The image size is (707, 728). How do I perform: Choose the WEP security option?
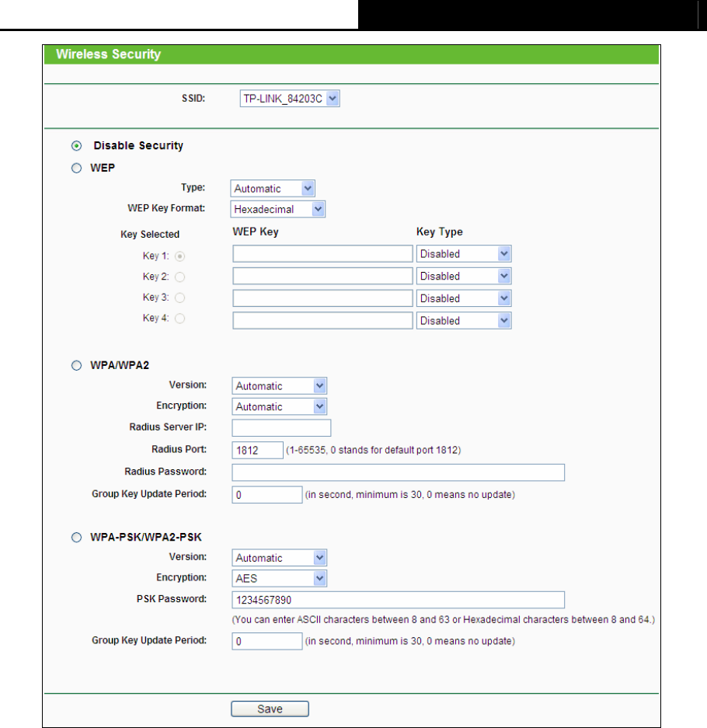coord(77,168)
